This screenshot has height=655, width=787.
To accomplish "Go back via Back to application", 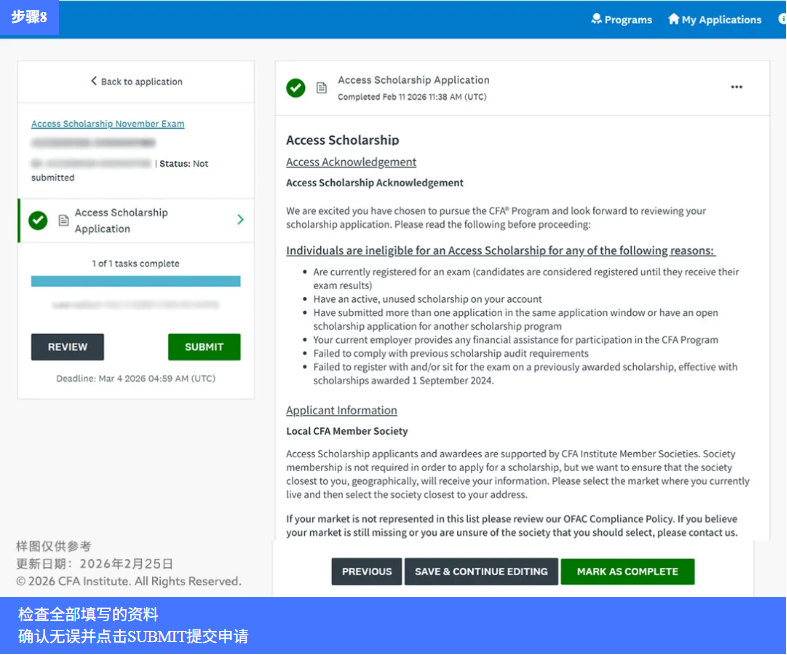I will click(x=136, y=81).
